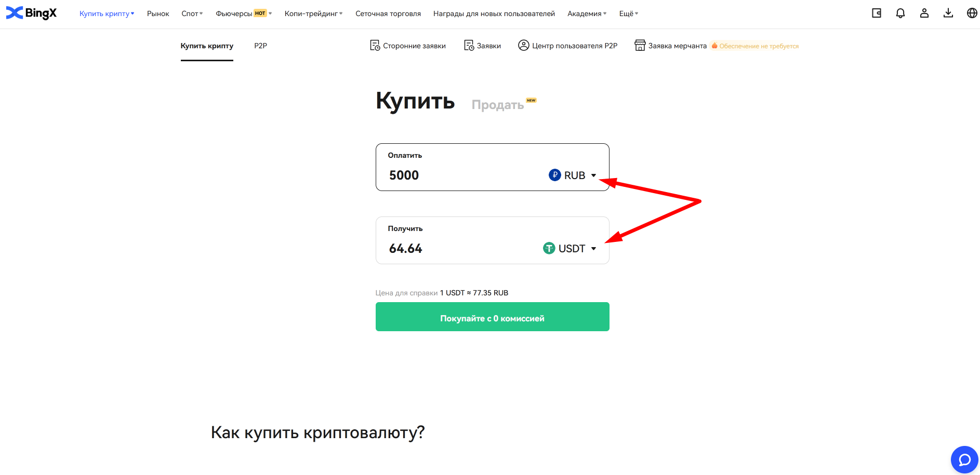
Task: Open Центр пользователя P2P
Action: point(567,46)
